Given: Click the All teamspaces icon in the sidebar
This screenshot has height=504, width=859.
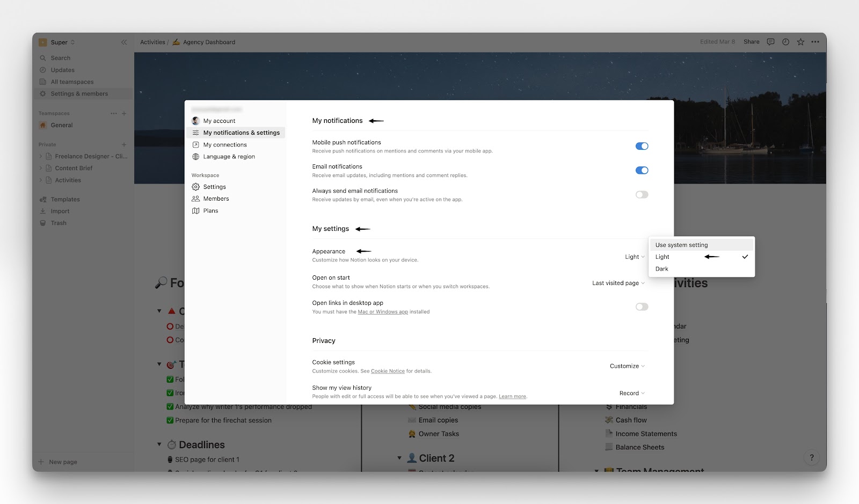Looking at the screenshot, I should point(43,82).
